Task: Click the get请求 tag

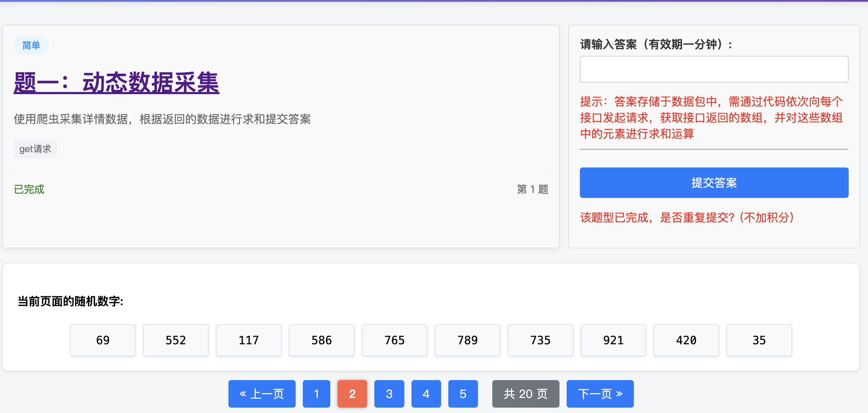Action: click(35, 149)
